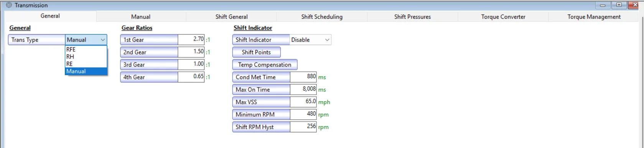Click the 1st Gear ratio field
The height and width of the screenshot is (148, 644).
click(x=191, y=39)
